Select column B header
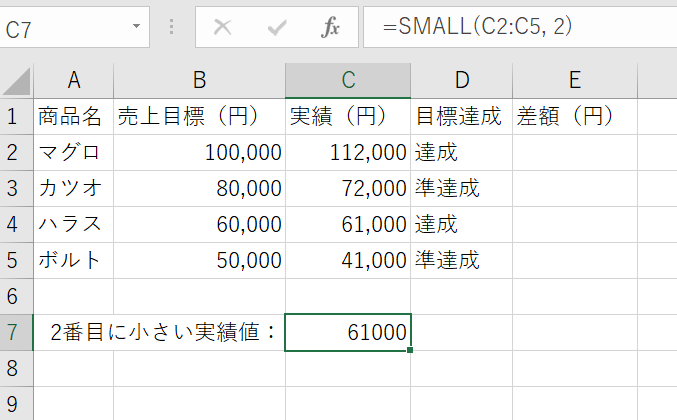Screen dimensions: 677x420 pyautogui.click(x=199, y=81)
